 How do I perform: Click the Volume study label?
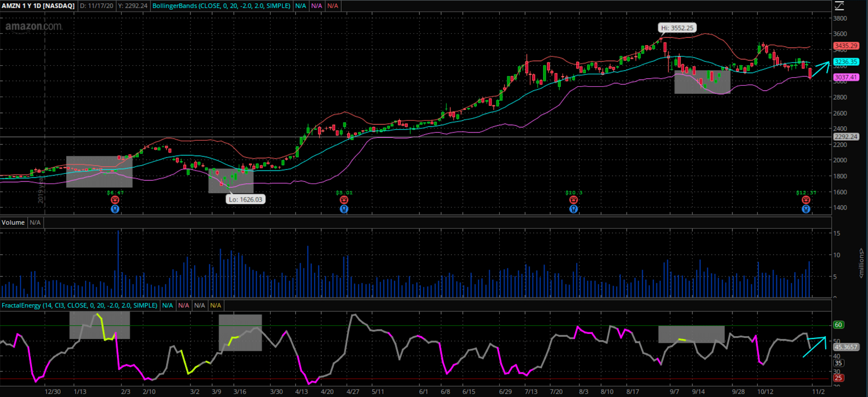coord(13,223)
